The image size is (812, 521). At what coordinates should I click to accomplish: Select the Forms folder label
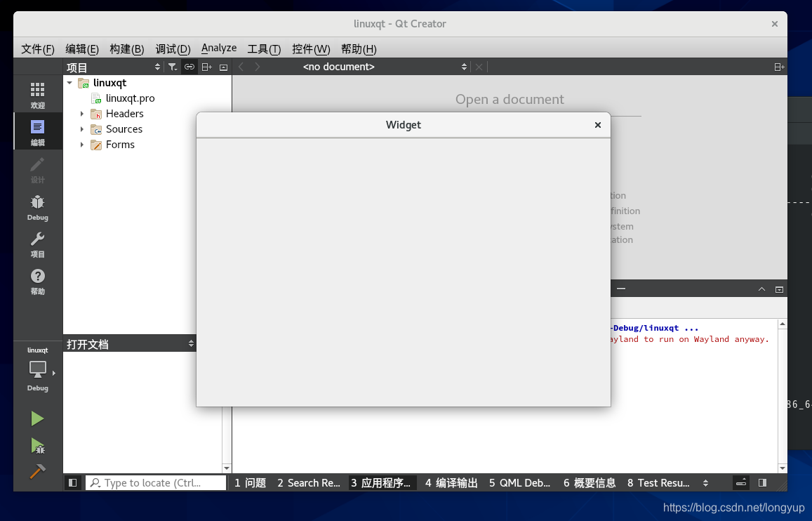(x=120, y=145)
